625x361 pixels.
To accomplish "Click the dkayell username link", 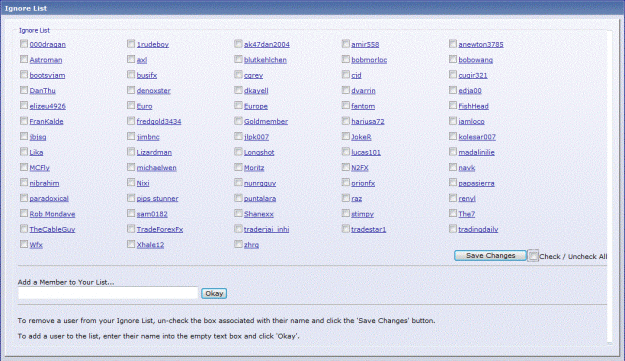I will coord(256,91).
